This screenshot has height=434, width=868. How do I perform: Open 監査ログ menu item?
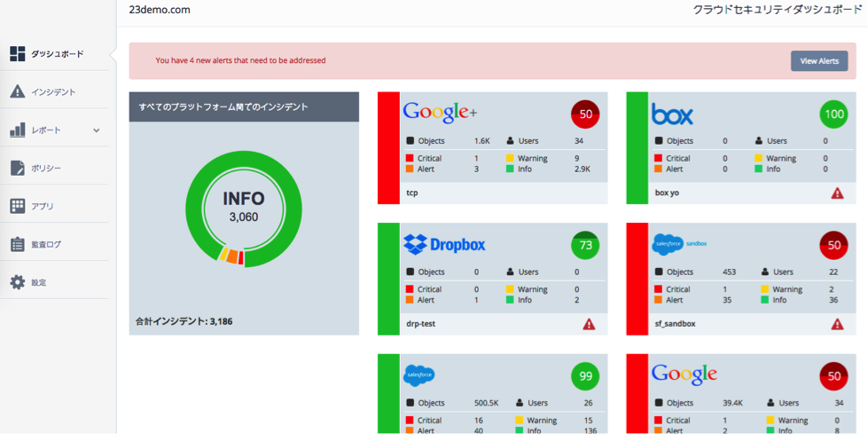(x=54, y=244)
